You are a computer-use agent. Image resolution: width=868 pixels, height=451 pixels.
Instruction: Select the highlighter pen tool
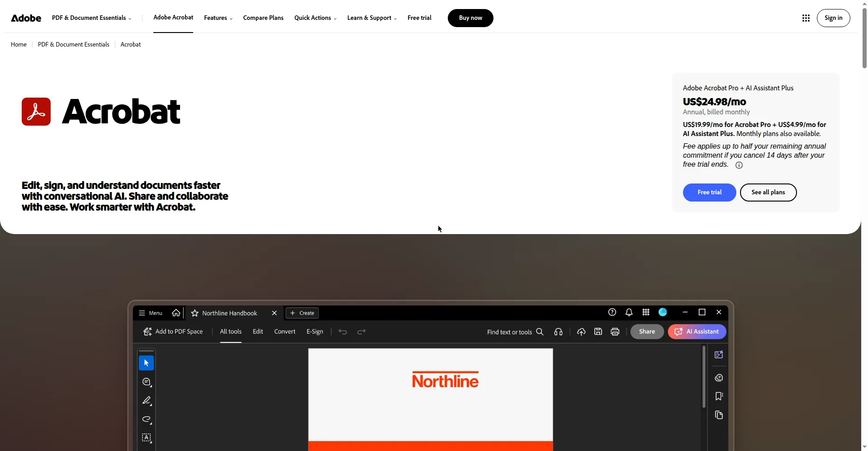click(x=147, y=401)
